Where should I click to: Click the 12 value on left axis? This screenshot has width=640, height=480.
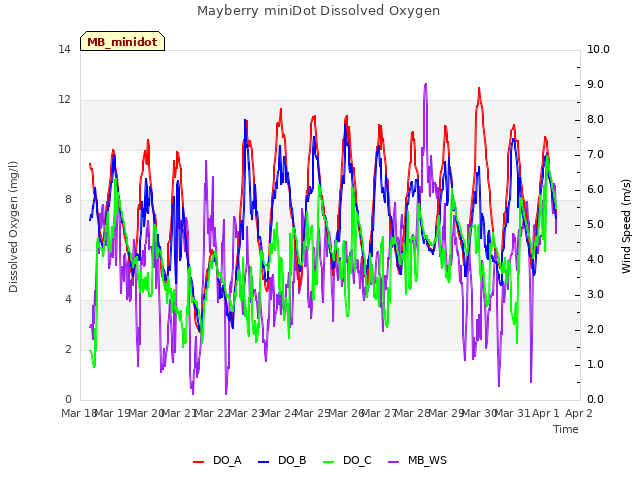(64, 100)
